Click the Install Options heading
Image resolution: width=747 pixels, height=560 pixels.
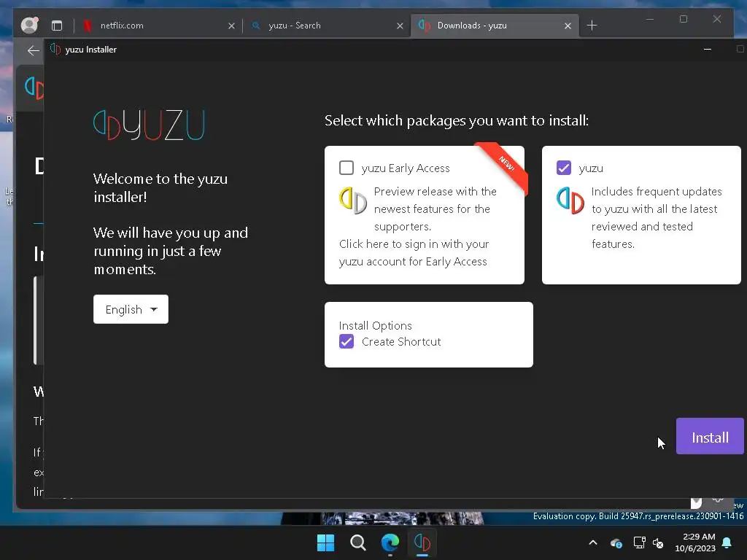click(x=376, y=326)
